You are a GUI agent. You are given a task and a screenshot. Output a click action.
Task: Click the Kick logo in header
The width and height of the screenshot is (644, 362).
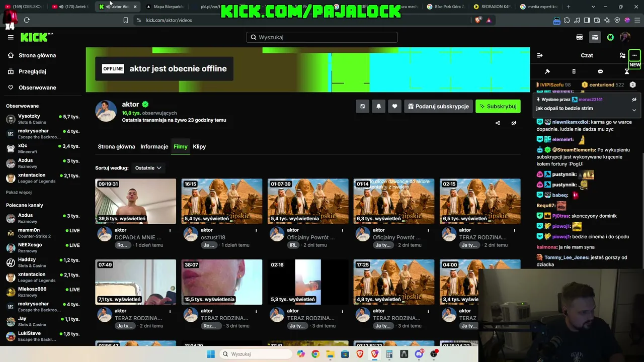[x=36, y=37]
